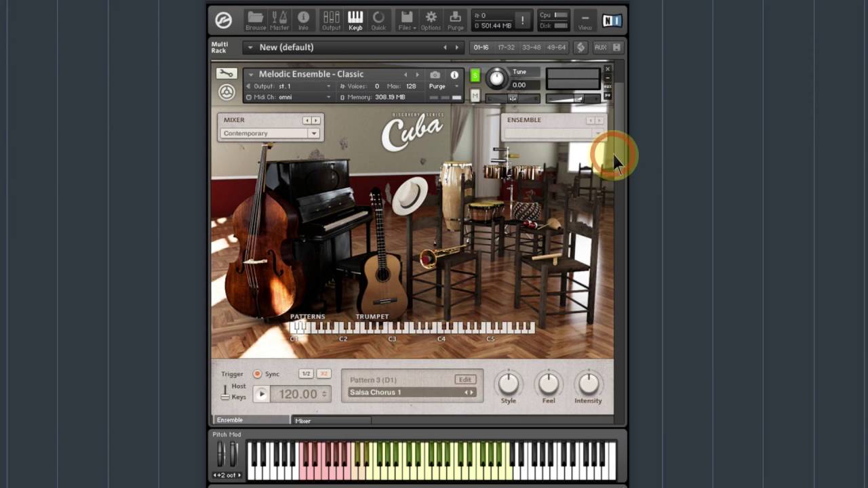This screenshot has width=868, height=488.
Task: Open the View size menu
Action: [585, 22]
